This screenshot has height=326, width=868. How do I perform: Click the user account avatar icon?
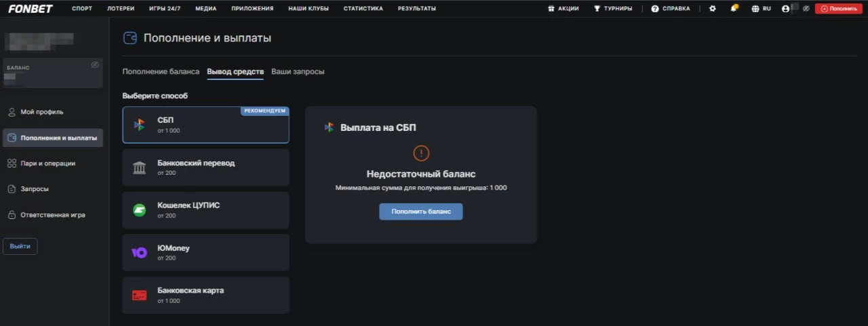click(785, 9)
